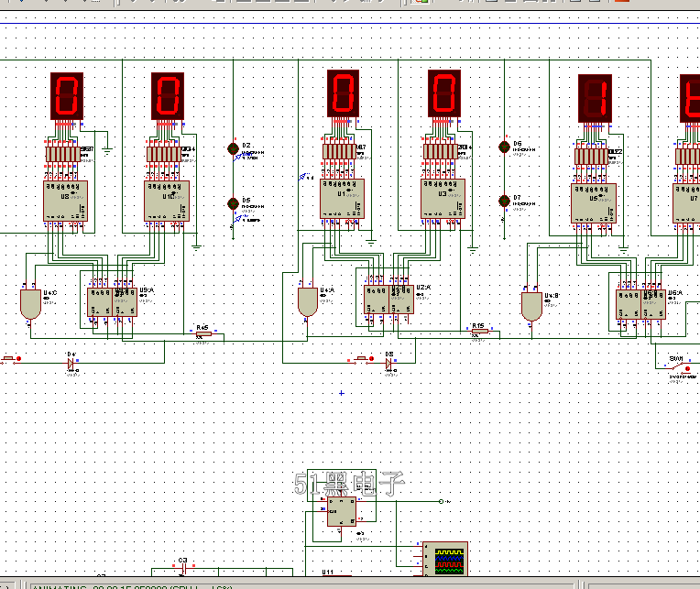The height and width of the screenshot is (589, 700).
Task: Select the D5 LED component
Action: (233, 203)
